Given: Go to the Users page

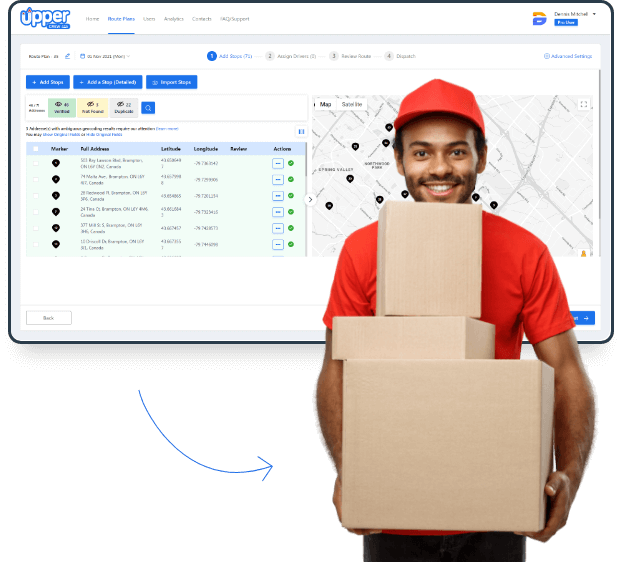Looking at the screenshot, I should tap(149, 19).
